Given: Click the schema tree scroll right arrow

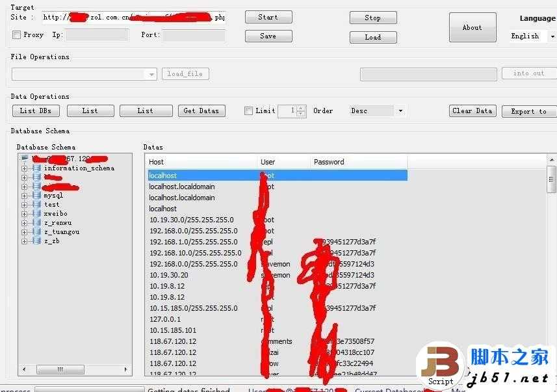Looking at the screenshot, I should [x=125, y=370].
